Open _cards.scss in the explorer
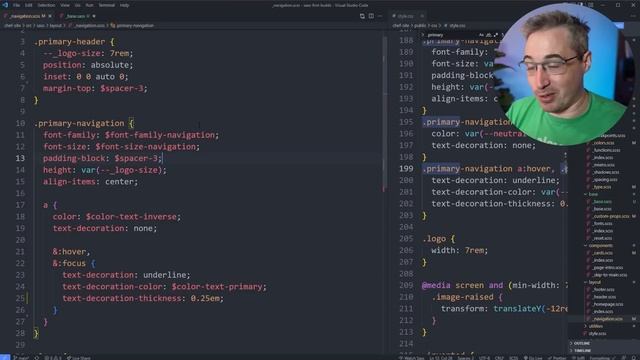 [x=603, y=253]
